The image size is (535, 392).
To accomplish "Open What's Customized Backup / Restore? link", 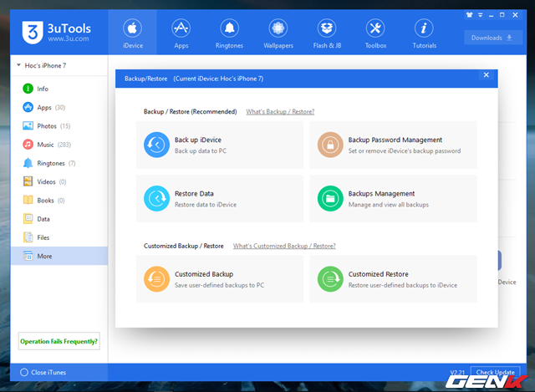I will point(284,246).
